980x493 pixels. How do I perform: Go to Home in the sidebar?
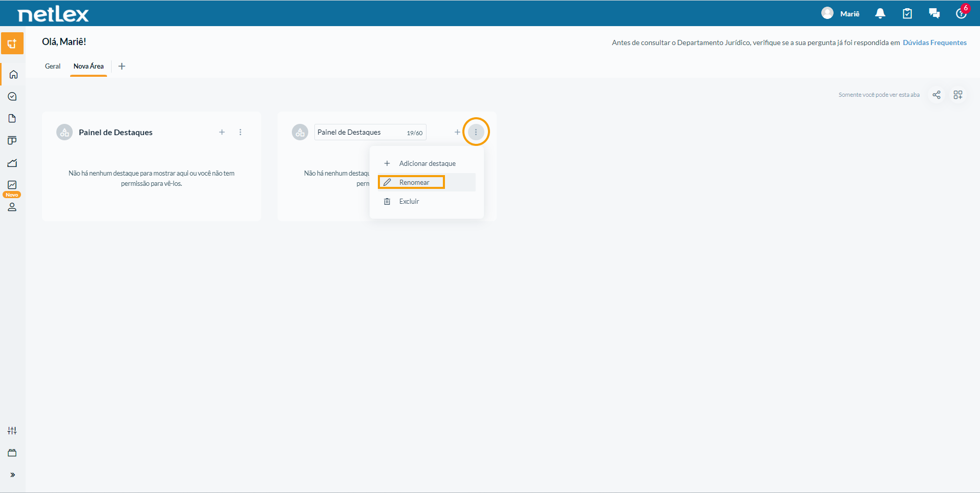coord(13,75)
